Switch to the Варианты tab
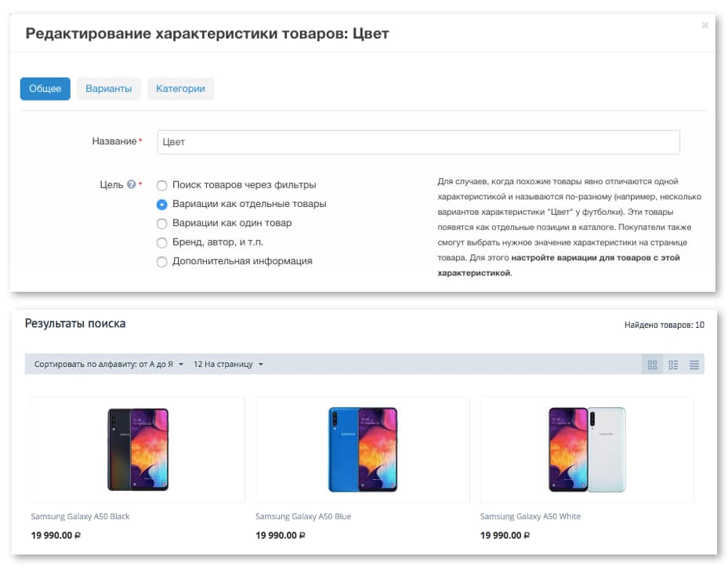This screenshot has height=567, width=728. (109, 89)
